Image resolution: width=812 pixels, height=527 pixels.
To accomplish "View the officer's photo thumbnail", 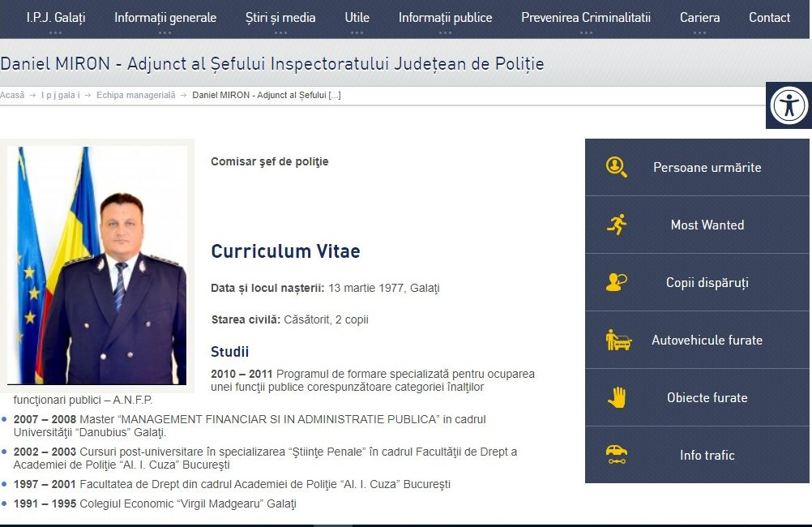I will [x=97, y=263].
